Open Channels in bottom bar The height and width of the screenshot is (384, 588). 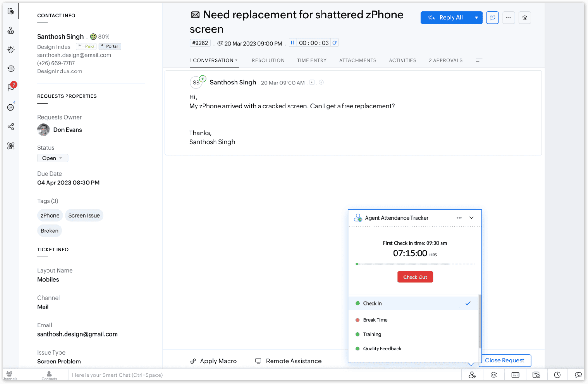[x=9, y=375]
